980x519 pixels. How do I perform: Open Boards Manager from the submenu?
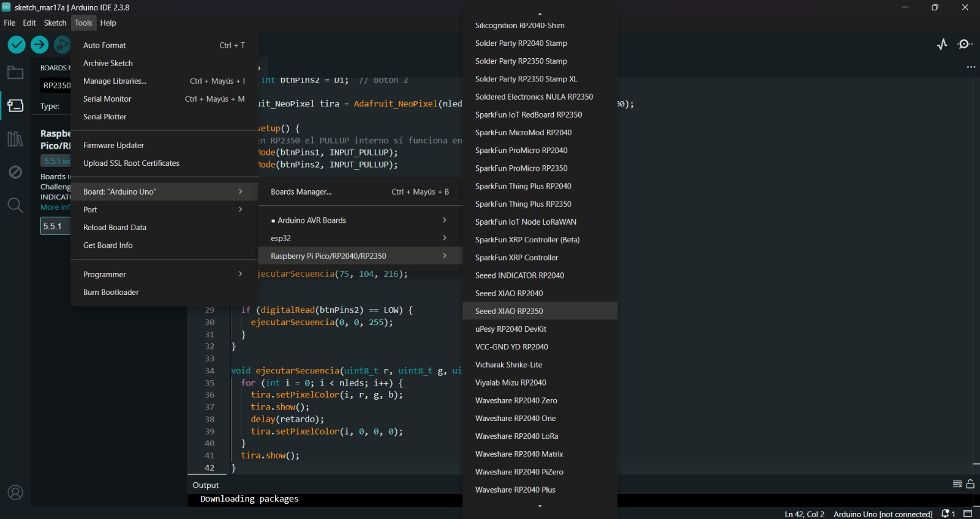tap(301, 192)
